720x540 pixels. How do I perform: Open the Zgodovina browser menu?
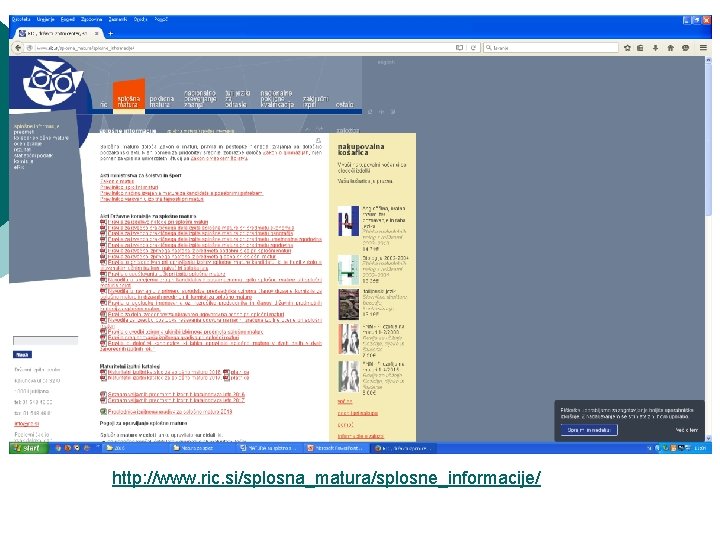91,19
